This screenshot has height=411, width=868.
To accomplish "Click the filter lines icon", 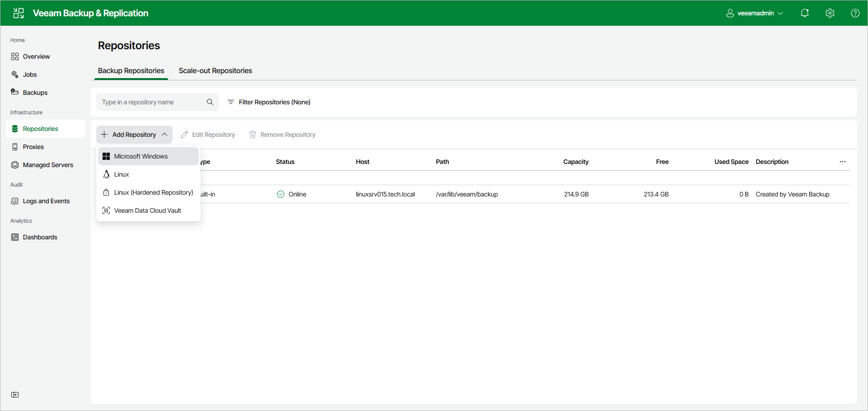I will tap(231, 102).
